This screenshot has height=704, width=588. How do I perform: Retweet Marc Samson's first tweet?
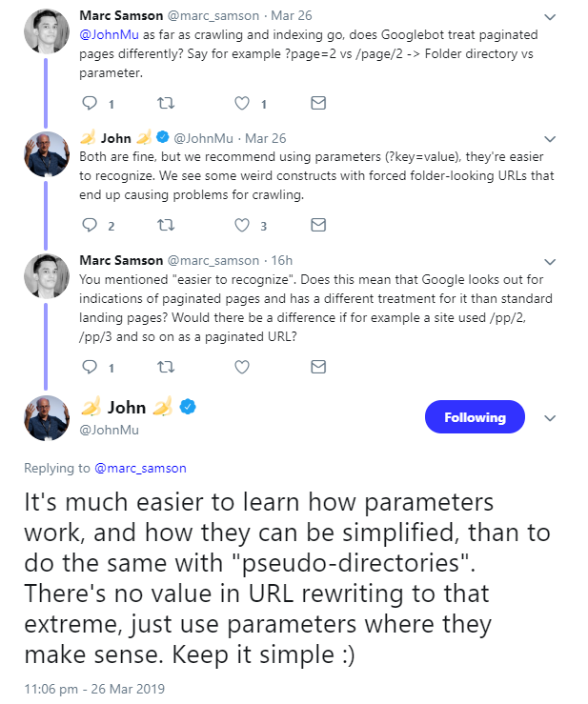pyautogui.click(x=166, y=103)
